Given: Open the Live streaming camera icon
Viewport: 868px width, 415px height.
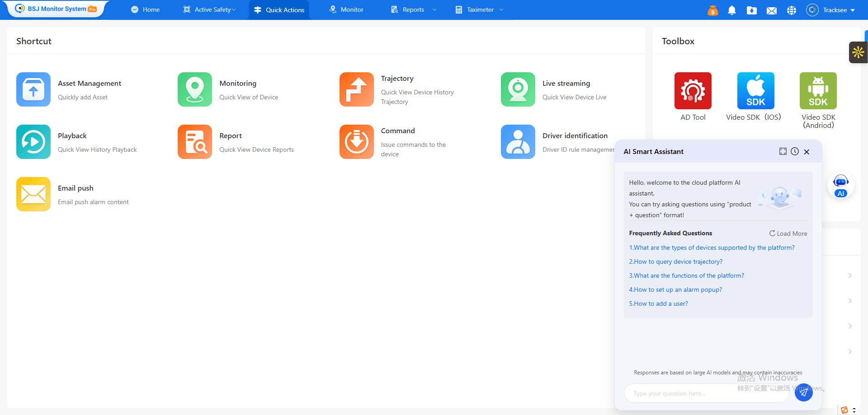Looking at the screenshot, I should coord(518,89).
